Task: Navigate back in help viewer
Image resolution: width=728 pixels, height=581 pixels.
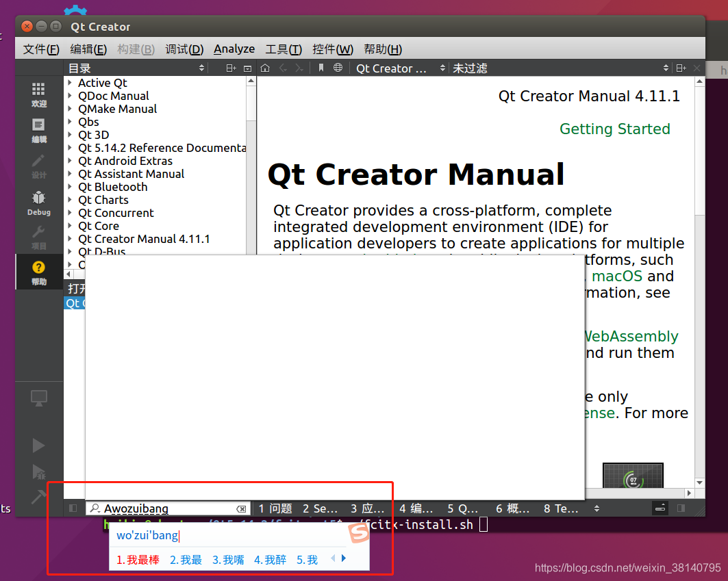Action: click(x=283, y=68)
